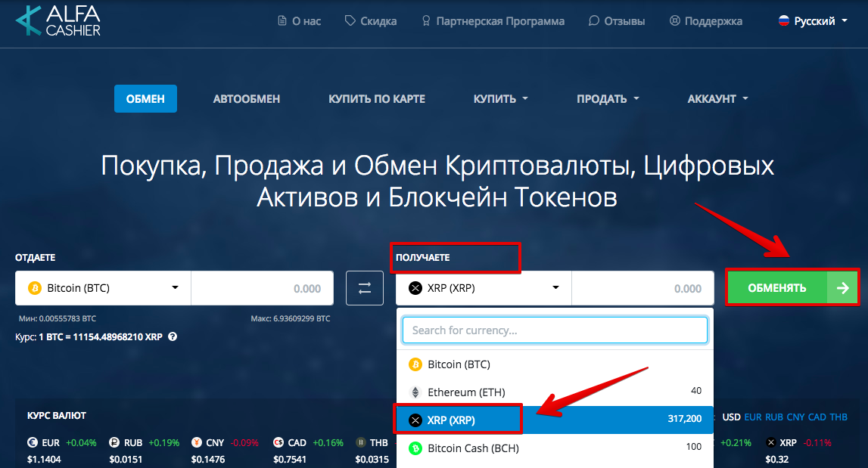Click the USD rates filter
This screenshot has height=468, width=868.
coord(731,417)
